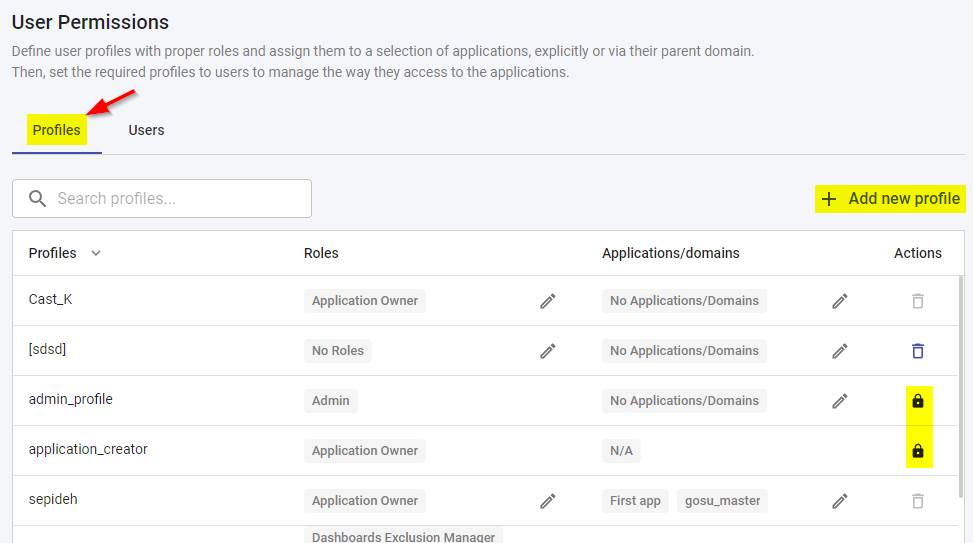
Task: Edit roles for [sdsd] profile
Action: pos(548,351)
